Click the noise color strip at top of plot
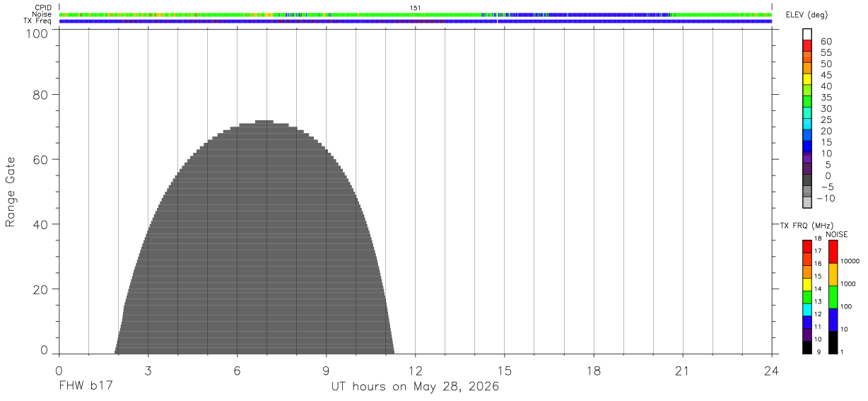This screenshot has width=868, height=401. tap(415, 14)
